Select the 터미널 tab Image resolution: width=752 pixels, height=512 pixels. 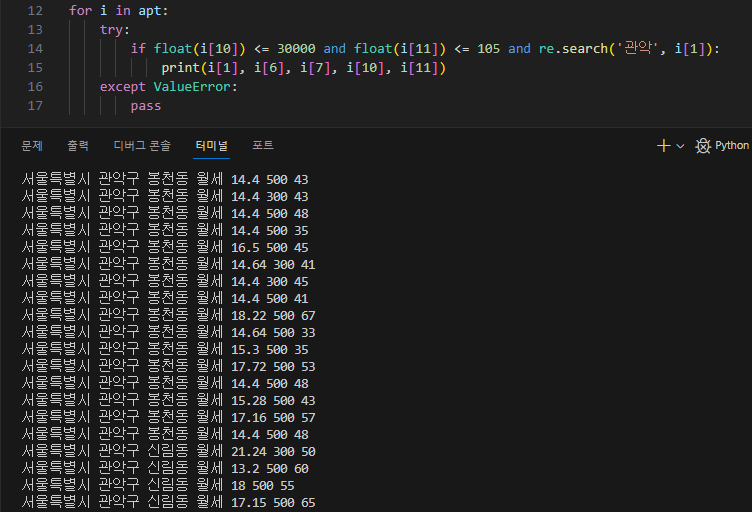pos(212,145)
